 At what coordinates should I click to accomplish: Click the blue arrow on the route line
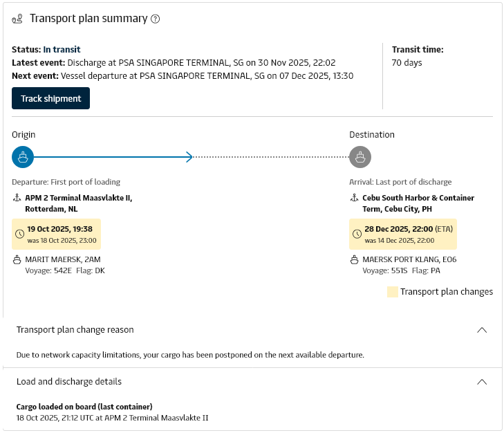click(189, 157)
